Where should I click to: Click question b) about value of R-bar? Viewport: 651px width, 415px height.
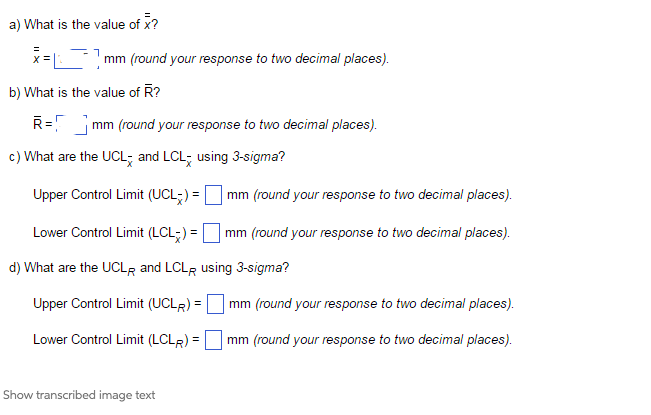pos(84,91)
